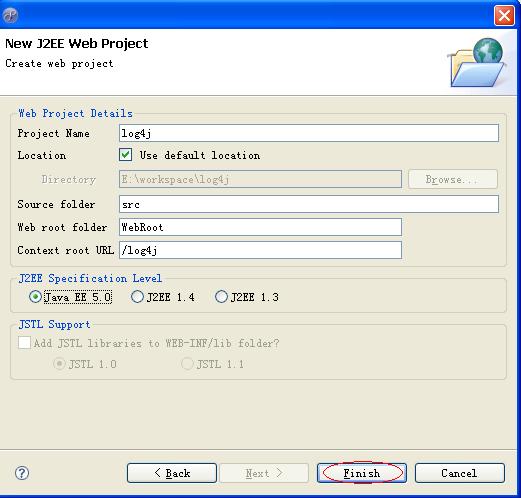
Task: Click the 'Context root URL' label
Action: pyautogui.click(x=66, y=250)
